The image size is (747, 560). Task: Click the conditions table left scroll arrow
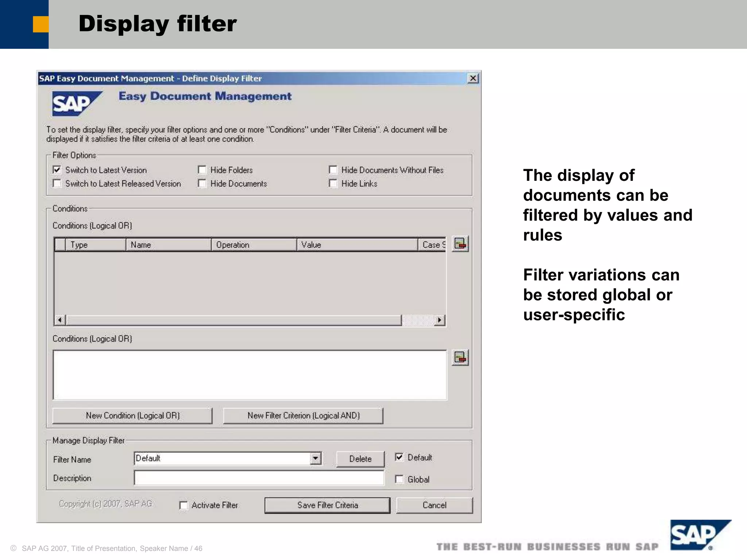[60, 320]
